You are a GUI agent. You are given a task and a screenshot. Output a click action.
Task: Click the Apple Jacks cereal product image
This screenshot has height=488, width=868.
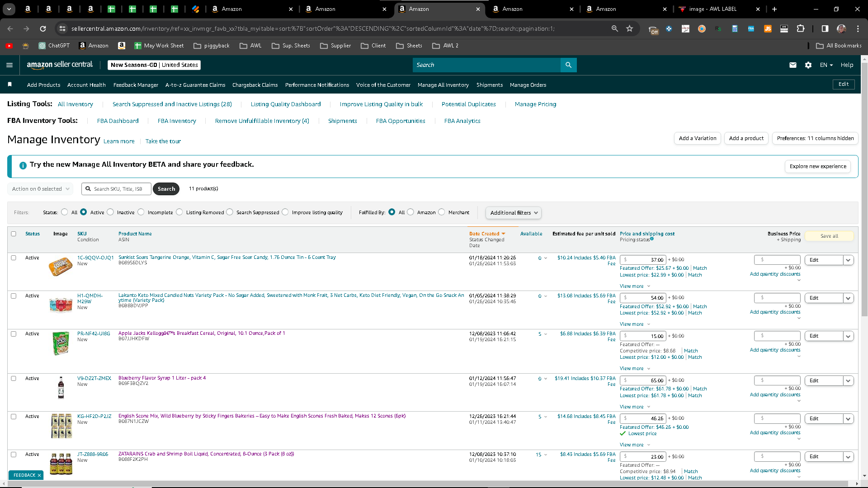point(61,343)
